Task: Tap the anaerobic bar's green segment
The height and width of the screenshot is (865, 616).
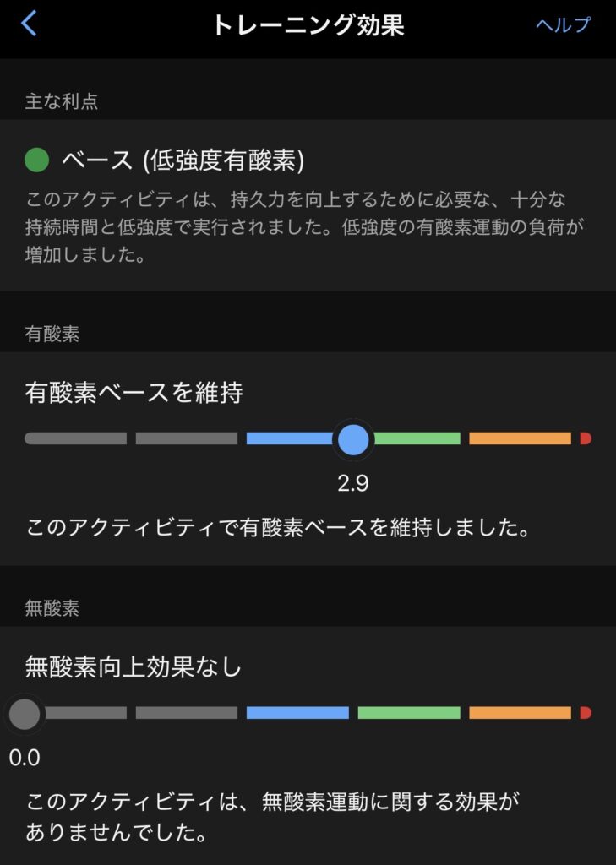Action: [x=408, y=713]
